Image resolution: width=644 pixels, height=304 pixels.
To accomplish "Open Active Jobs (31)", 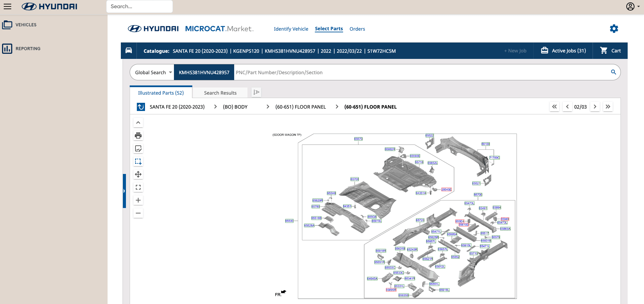I will tap(563, 51).
